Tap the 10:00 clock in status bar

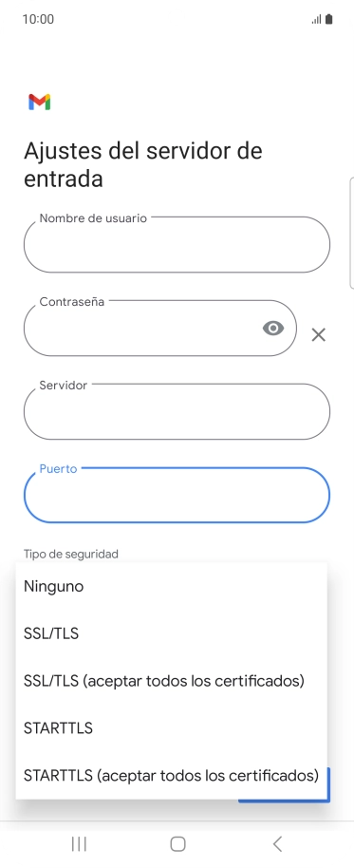point(38,19)
